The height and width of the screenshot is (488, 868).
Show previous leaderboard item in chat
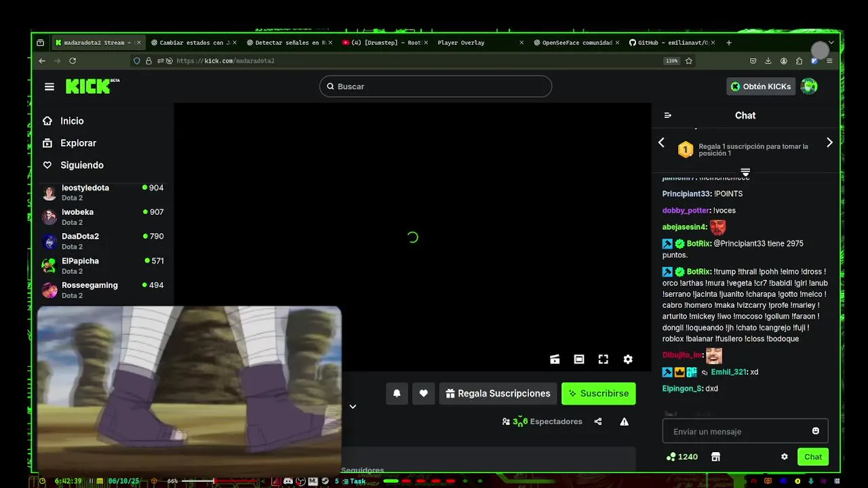pyautogui.click(x=662, y=142)
